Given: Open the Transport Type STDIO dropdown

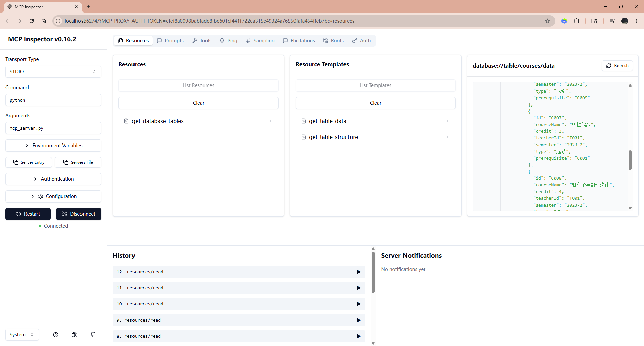Looking at the screenshot, I should pyautogui.click(x=53, y=72).
